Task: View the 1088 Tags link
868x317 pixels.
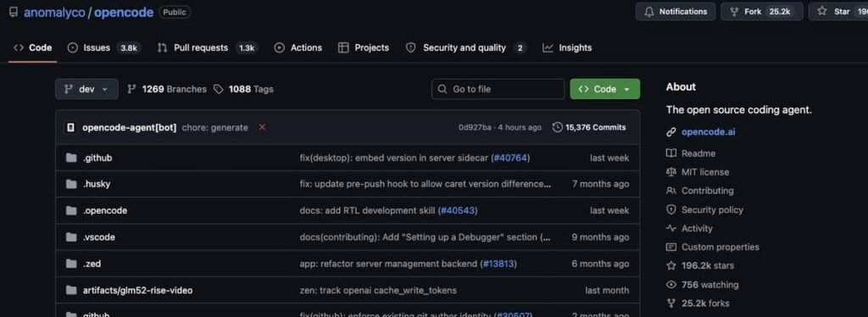Action: pos(243,89)
